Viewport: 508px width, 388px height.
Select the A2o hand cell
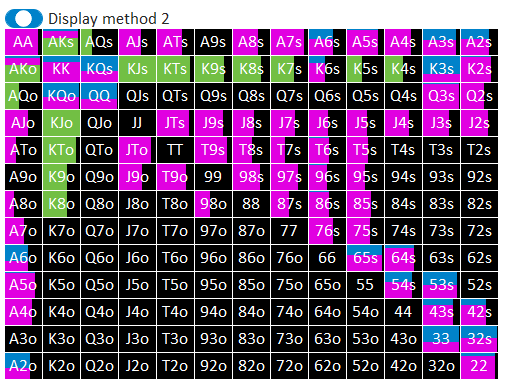(x=23, y=366)
